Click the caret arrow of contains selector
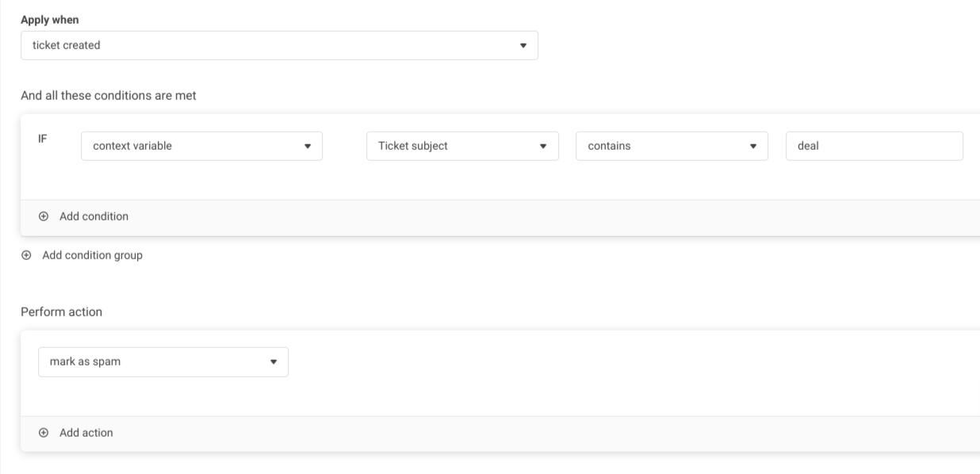980x474 pixels. [752, 147]
